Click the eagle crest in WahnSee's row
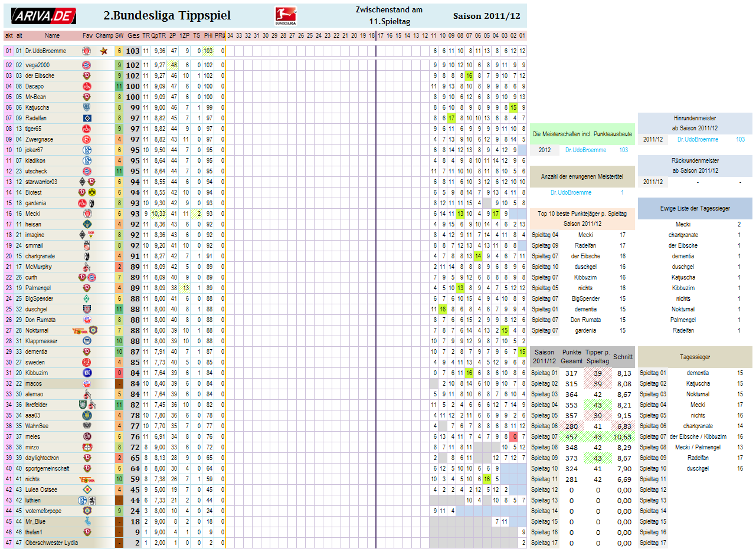756x552 pixels. [87, 426]
